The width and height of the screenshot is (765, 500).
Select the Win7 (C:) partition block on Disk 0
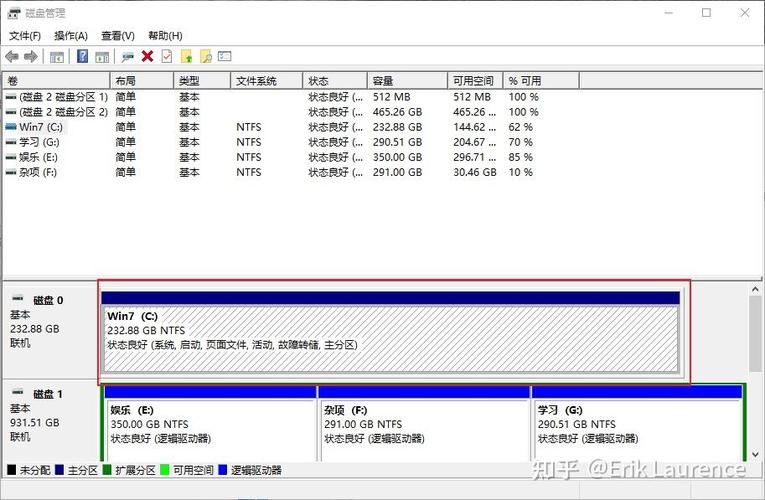click(x=391, y=332)
